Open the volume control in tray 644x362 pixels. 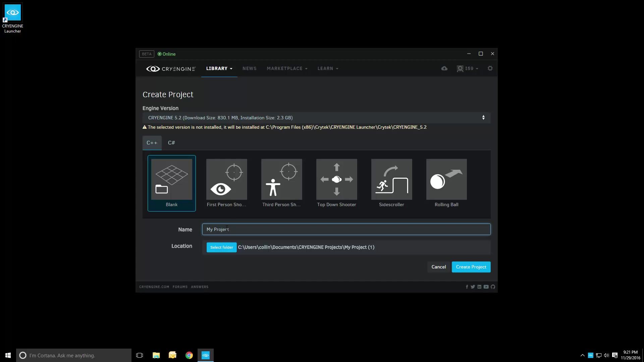(606, 355)
